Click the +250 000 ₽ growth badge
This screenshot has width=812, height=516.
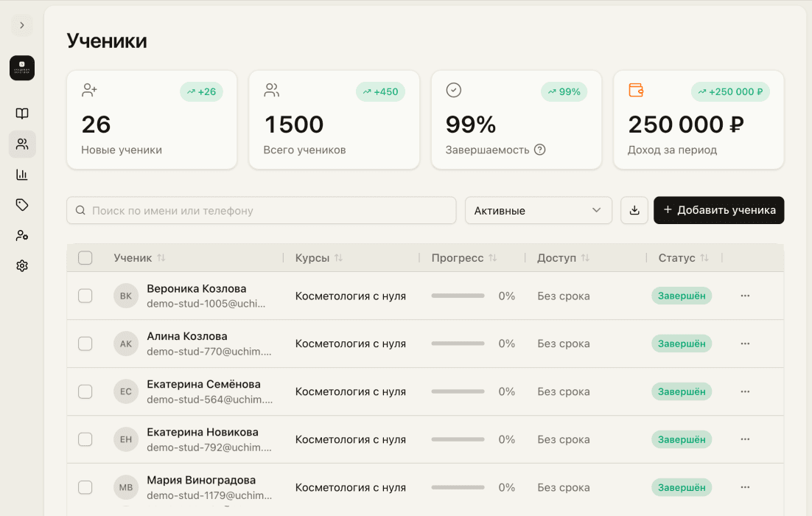click(x=730, y=91)
